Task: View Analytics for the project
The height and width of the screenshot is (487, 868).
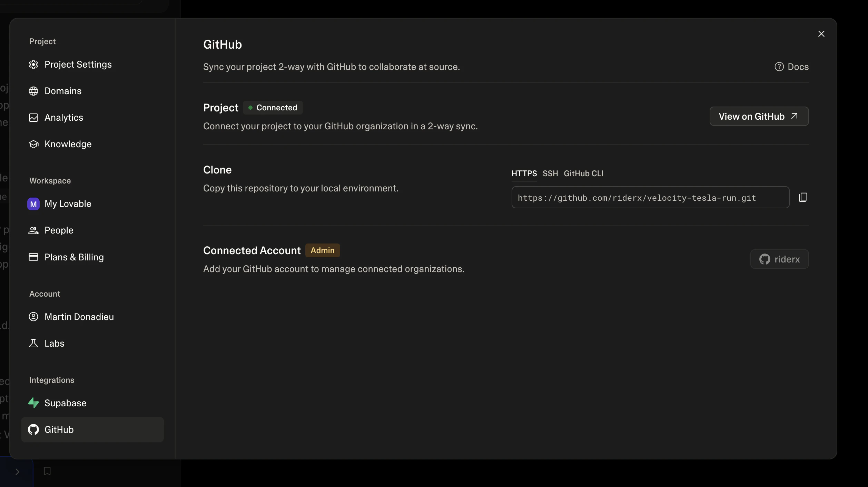Action: (x=63, y=117)
